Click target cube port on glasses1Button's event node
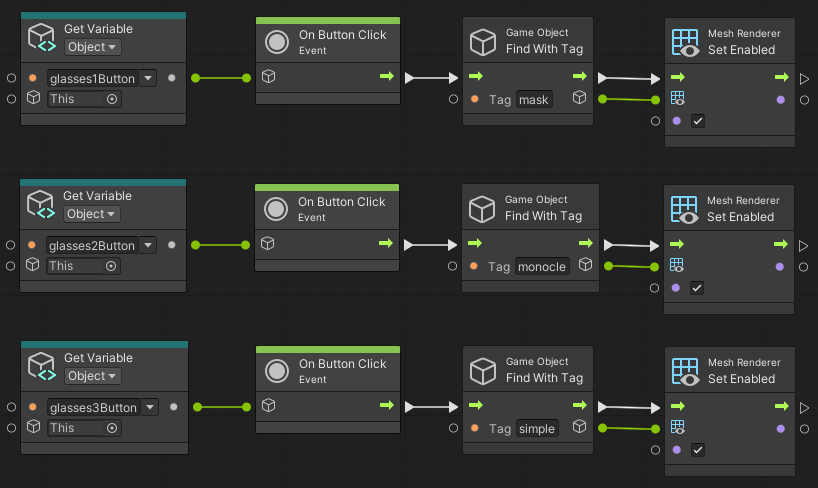 pos(269,77)
